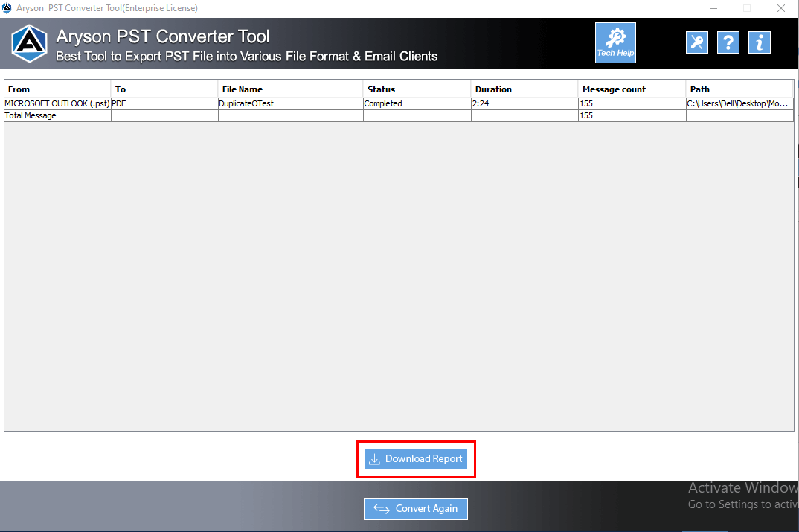Click the Total Message row
Screen dimensions: 799x532
coord(30,115)
